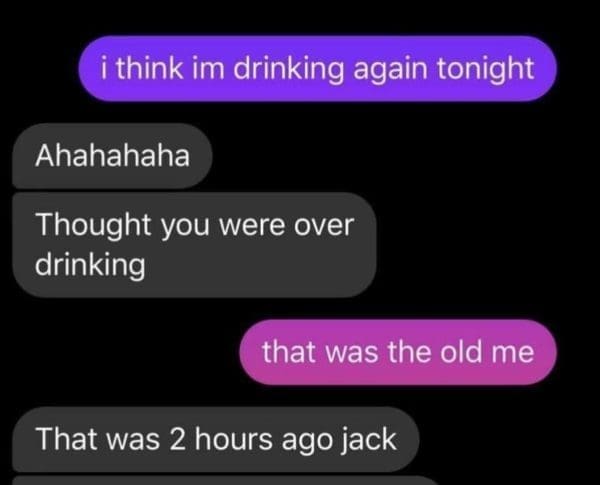Click the word 'hours' in the gray message
Image resolution: width=600 pixels, height=485 pixels.
pos(234,439)
